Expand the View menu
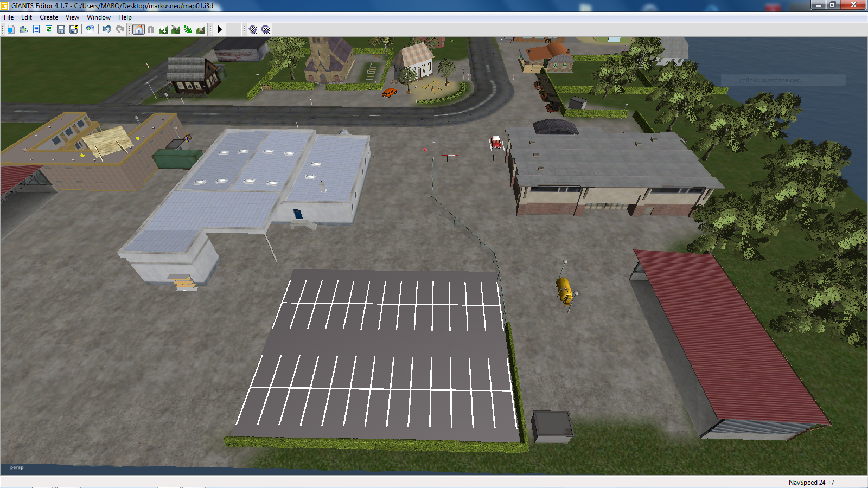Screen dimensions: 868x488 [72, 17]
